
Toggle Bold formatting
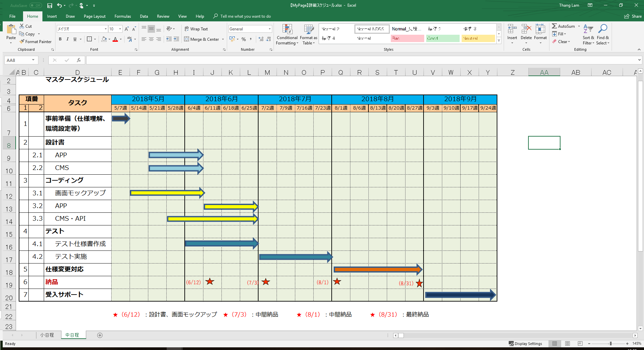pos(60,39)
